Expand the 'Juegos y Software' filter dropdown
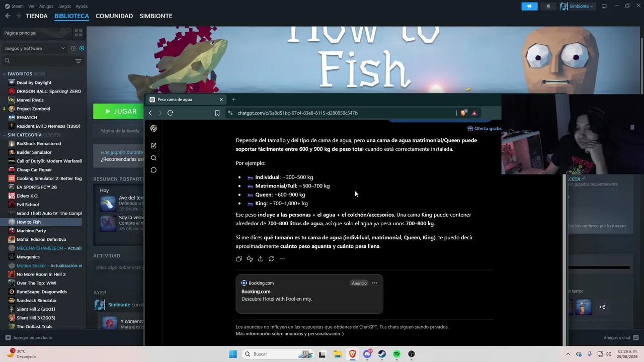 click(34, 48)
